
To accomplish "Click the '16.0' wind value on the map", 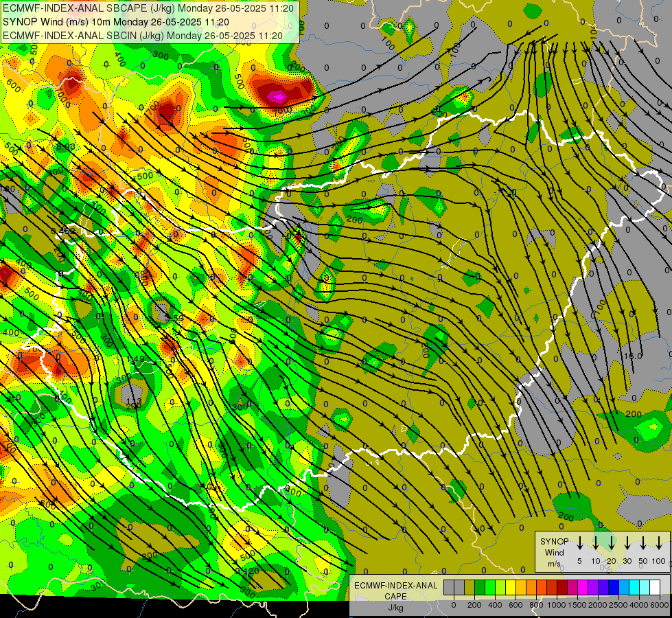I will 633,356.
